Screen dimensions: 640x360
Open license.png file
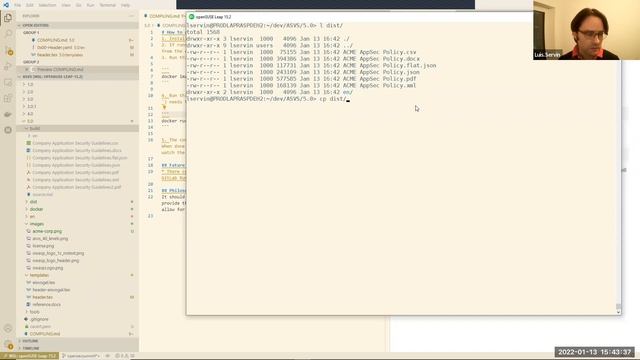click(78, 246)
